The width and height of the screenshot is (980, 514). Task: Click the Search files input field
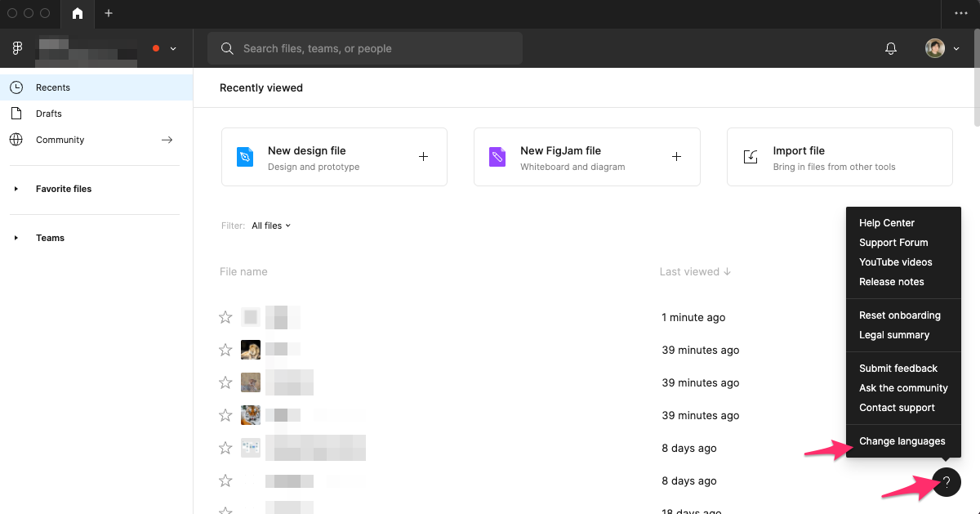(x=365, y=48)
